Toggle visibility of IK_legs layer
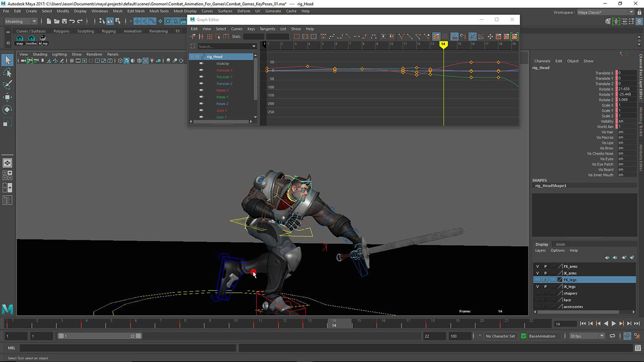 pyautogui.click(x=537, y=287)
